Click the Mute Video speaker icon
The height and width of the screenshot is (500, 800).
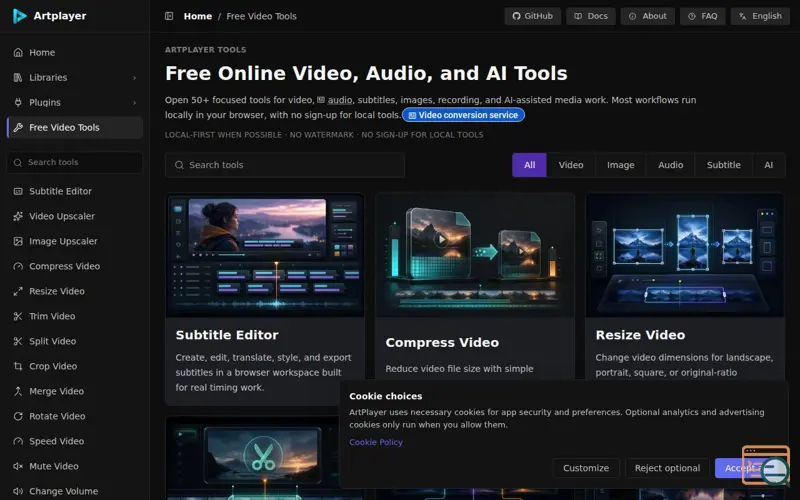[x=18, y=466]
